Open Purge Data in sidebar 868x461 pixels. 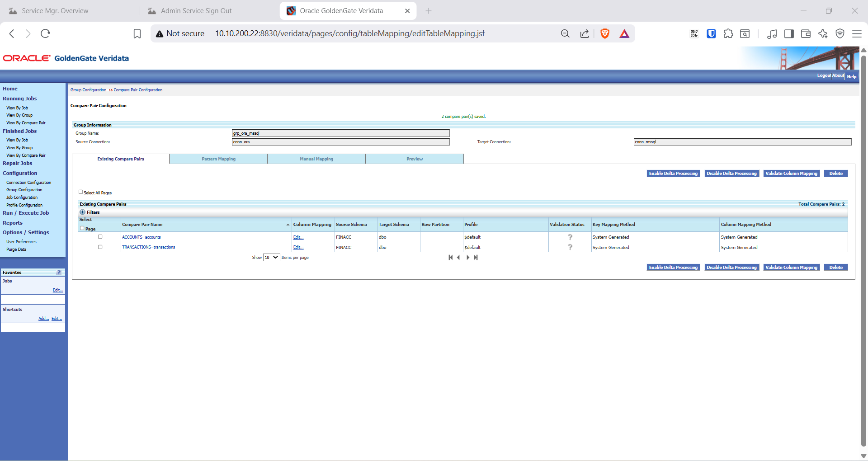coord(16,249)
